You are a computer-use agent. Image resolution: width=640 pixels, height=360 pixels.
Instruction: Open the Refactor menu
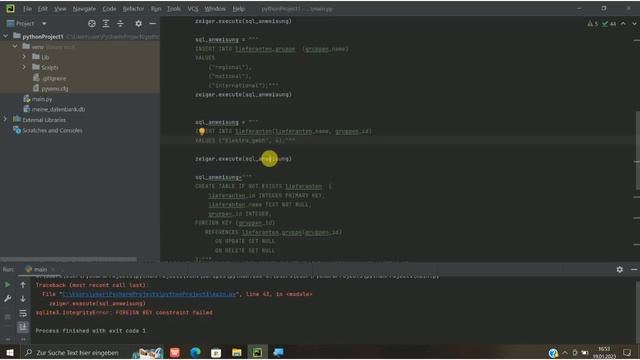(133, 9)
